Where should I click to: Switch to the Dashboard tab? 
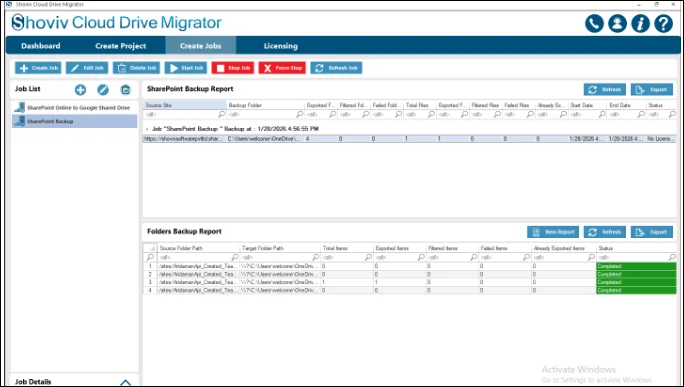41,46
